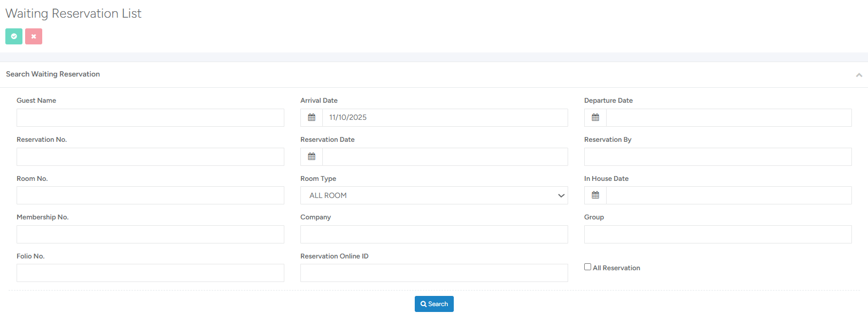Open the Arrival Date calendar icon
The image size is (868, 320).
click(312, 118)
